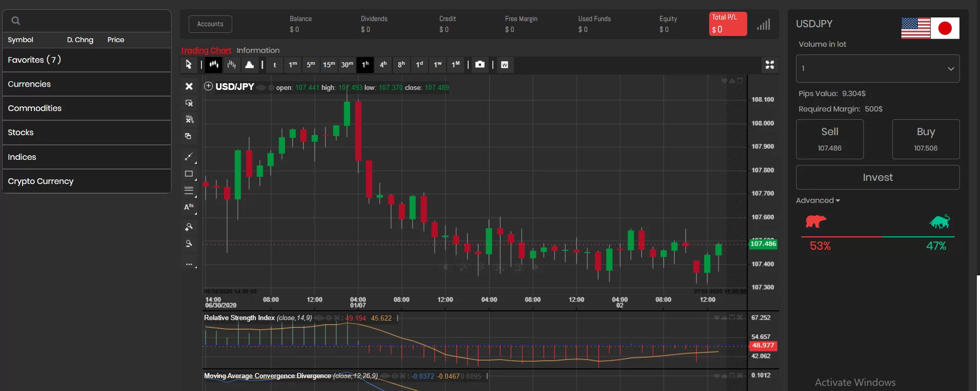The height and width of the screenshot is (391, 980).
Task: Click the search magnifier icon
Action: [x=16, y=21]
